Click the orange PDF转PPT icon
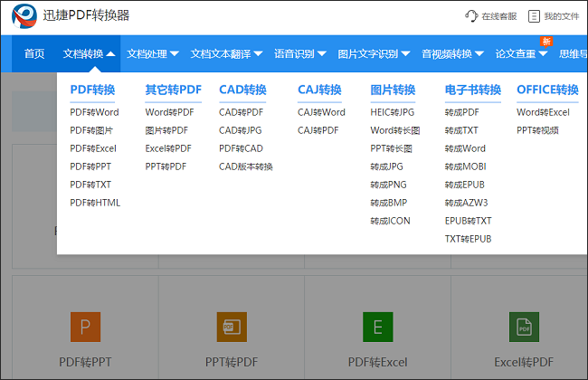The height and width of the screenshot is (380, 588). pos(85,326)
